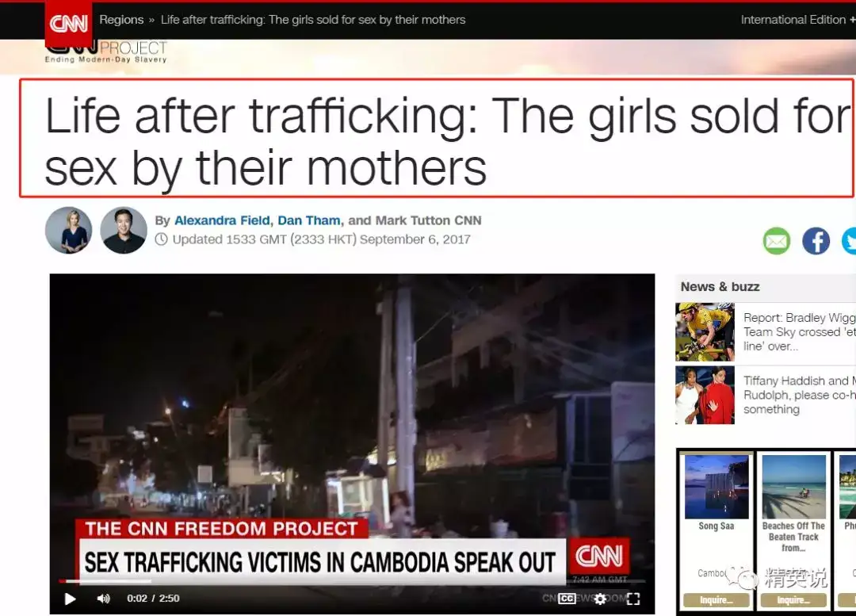
Task: Open Dan Tham author link
Action: (309, 220)
